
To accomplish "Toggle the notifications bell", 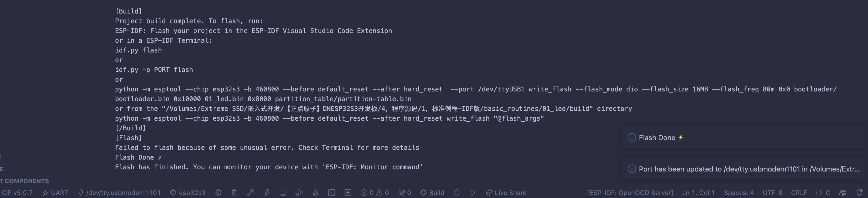I will click(861, 193).
